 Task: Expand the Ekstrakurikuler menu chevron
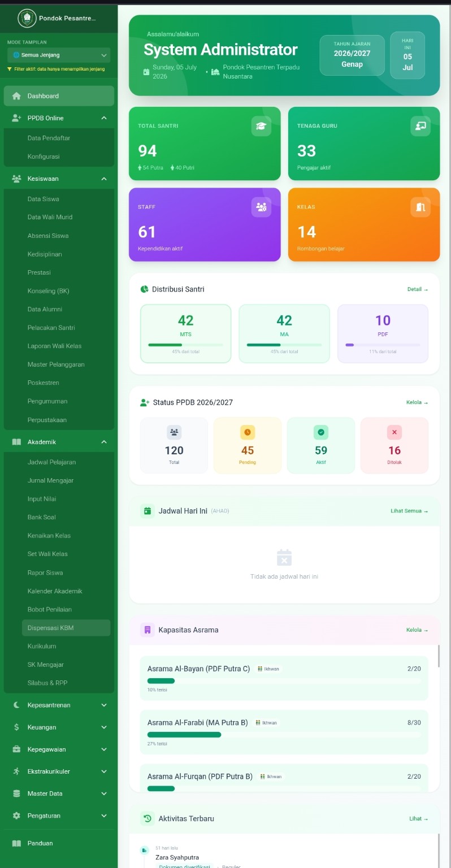[x=104, y=771]
